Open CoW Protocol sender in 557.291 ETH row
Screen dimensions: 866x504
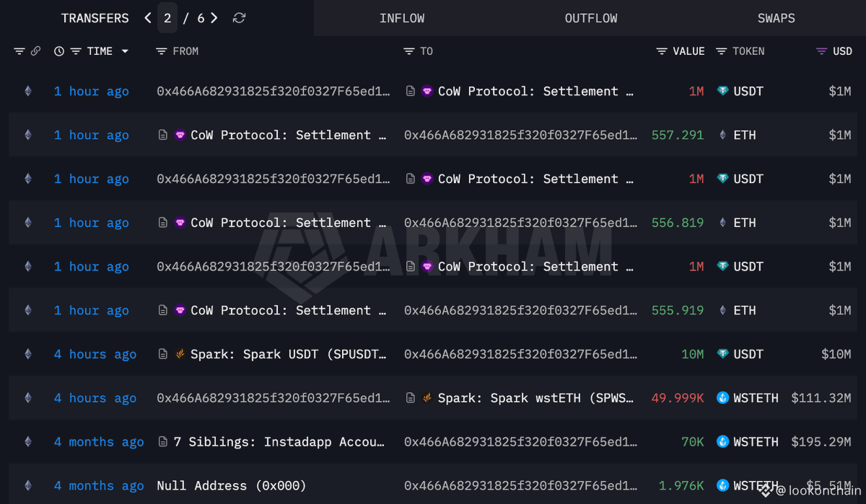[x=288, y=136]
